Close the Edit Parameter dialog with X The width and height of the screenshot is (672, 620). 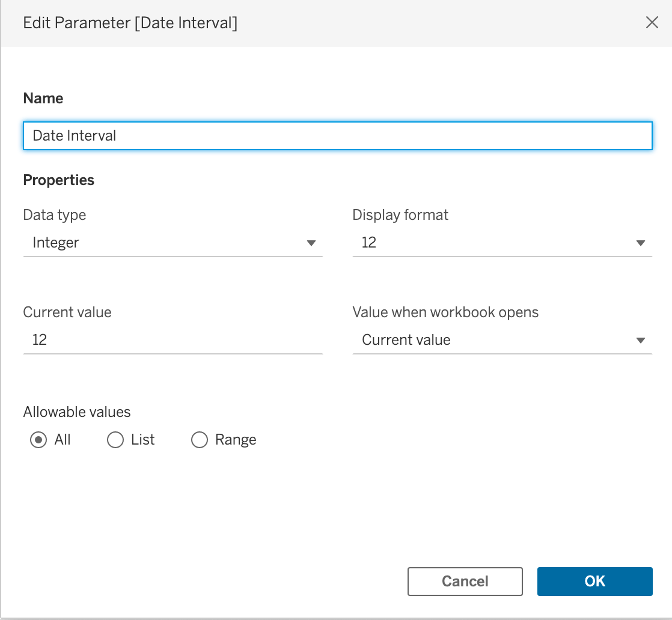[652, 22]
